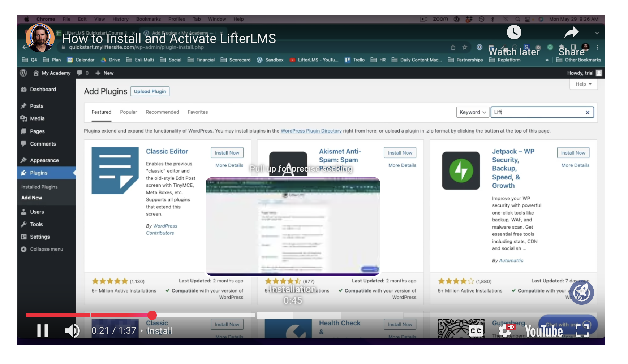Pause the video playback
This screenshot has height=364, width=628.
43,330
